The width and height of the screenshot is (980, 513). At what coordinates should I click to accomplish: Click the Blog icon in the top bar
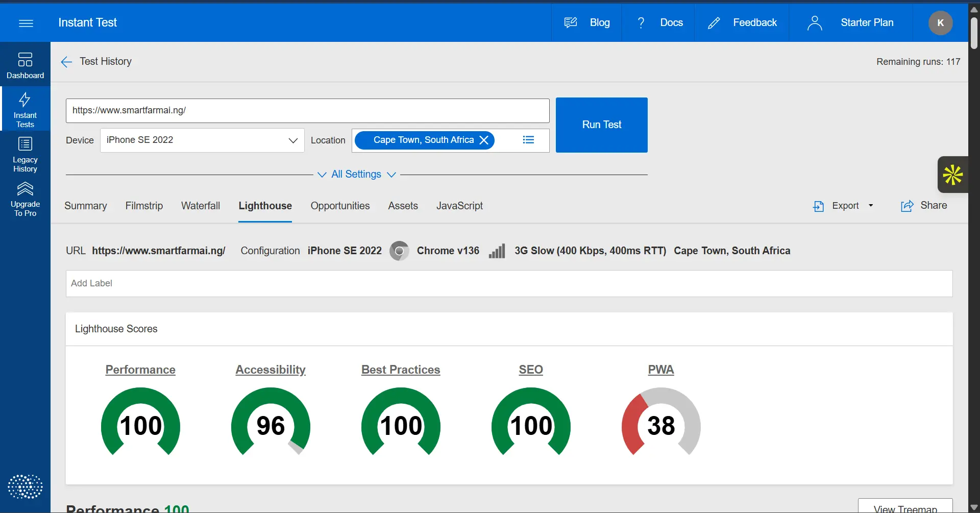pos(571,22)
